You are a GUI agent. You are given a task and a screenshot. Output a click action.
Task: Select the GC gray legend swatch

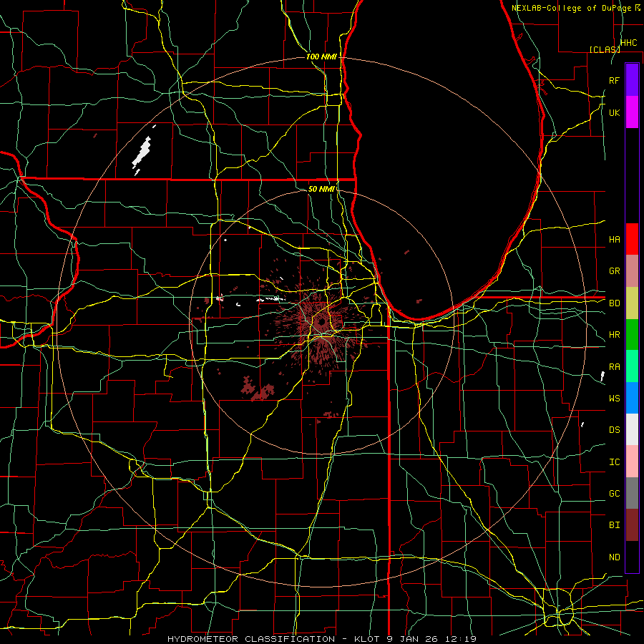(x=632, y=493)
